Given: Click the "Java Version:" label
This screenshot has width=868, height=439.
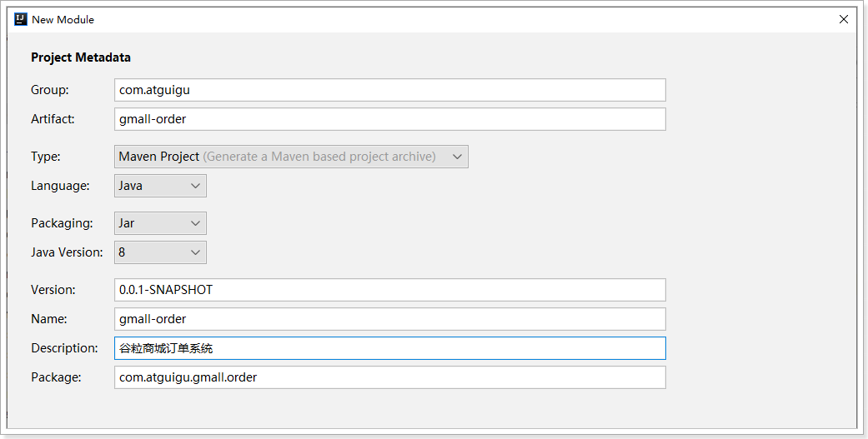Looking at the screenshot, I should tap(67, 252).
